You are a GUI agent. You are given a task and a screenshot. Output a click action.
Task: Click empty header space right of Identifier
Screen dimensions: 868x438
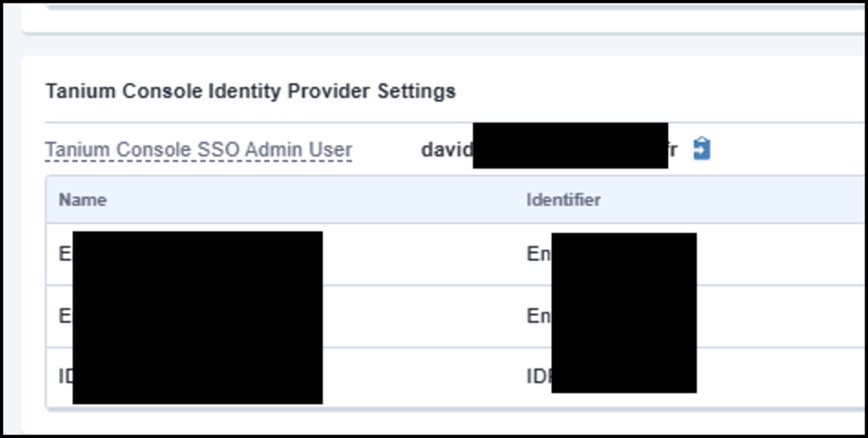(746, 200)
